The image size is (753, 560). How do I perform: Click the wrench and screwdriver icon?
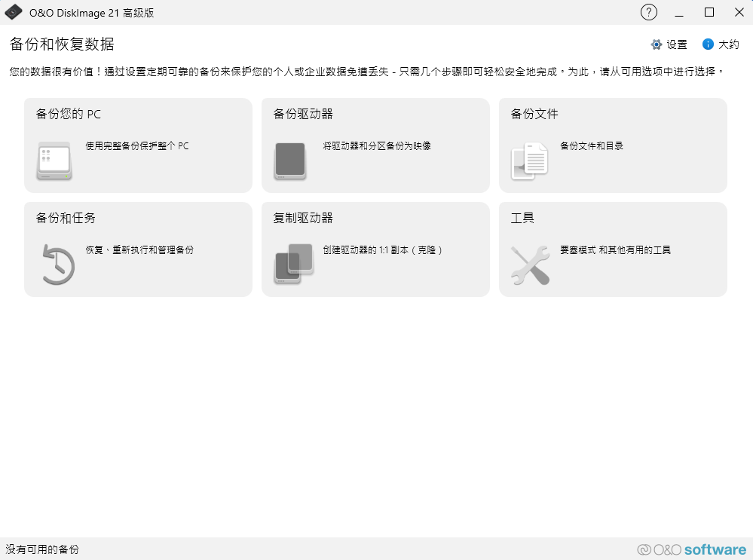click(x=530, y=265)
